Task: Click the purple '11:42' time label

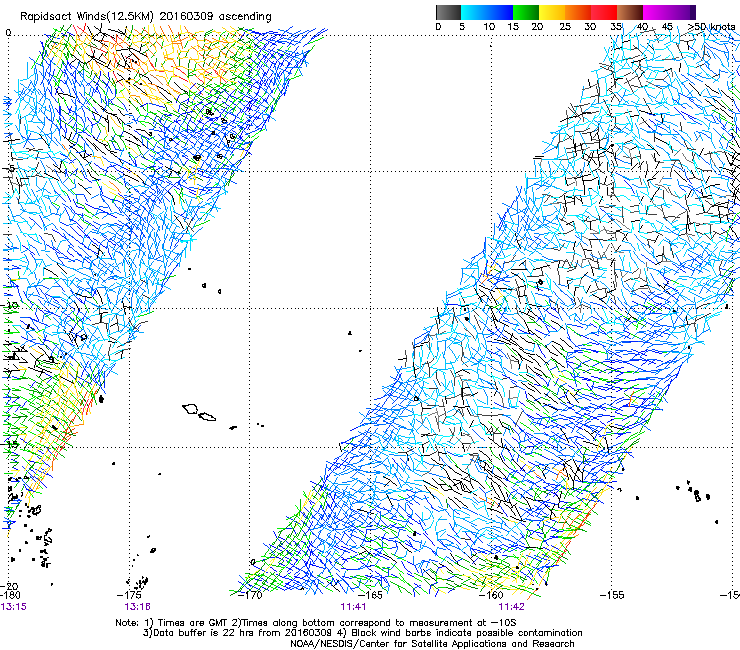Action: coord(512,607)
